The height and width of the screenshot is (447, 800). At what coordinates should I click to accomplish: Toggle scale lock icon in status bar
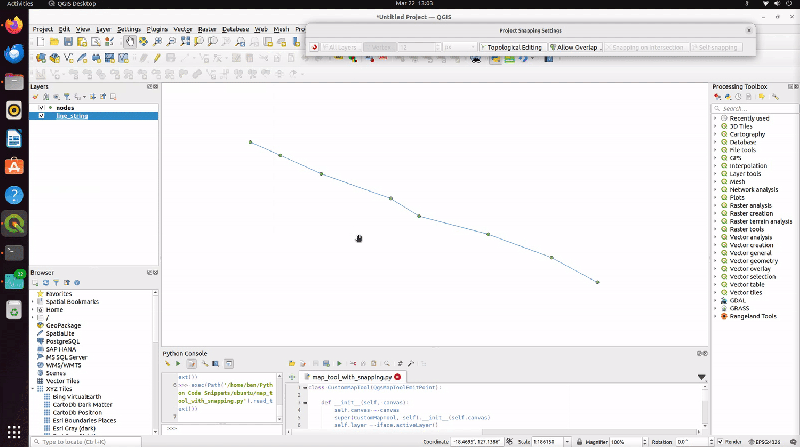coord(580,442)
